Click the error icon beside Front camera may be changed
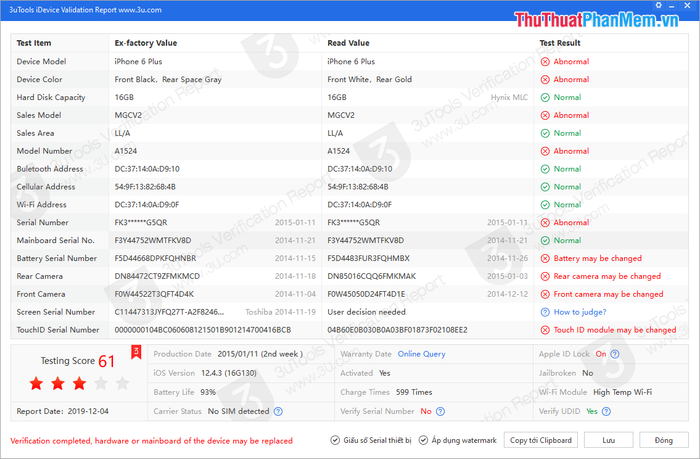 click(545, 294)
